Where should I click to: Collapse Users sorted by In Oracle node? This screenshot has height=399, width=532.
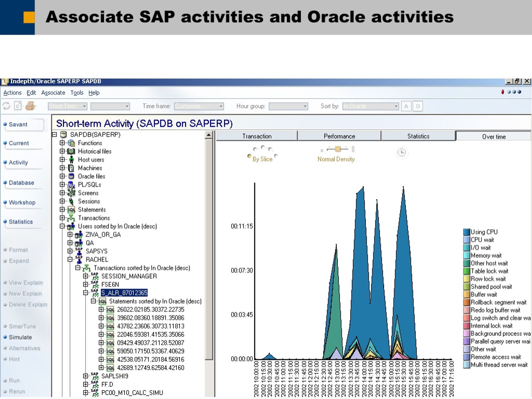click(x=62, y=226)
